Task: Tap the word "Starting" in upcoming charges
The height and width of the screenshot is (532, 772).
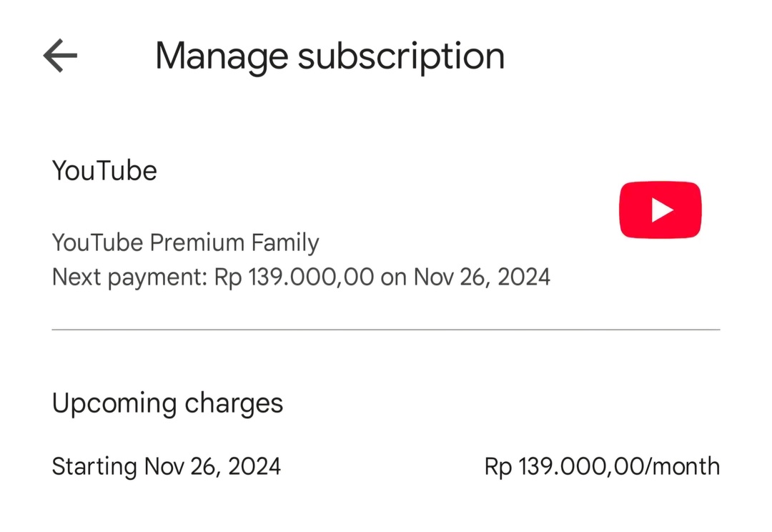Action: (x=94, y=467)
